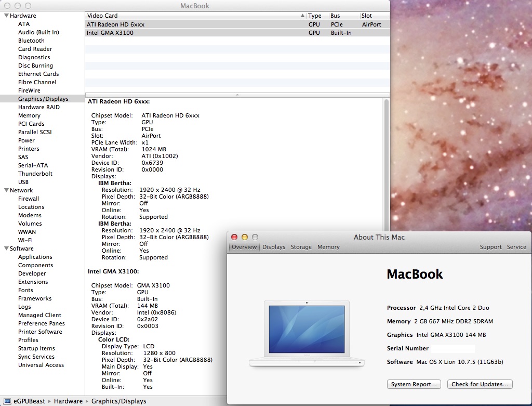
Task: Open the Memory tab in About This Mac
Action: coord(328,247)
